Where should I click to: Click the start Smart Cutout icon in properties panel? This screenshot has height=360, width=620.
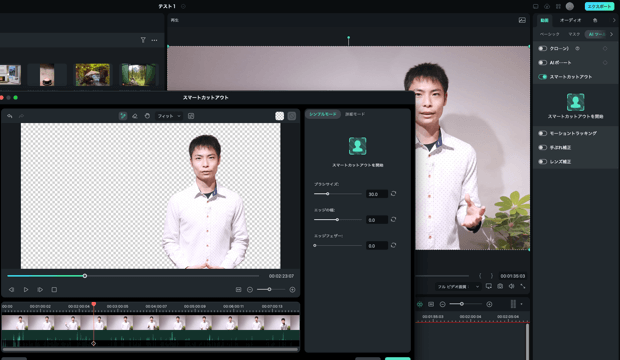pos(575,102)
